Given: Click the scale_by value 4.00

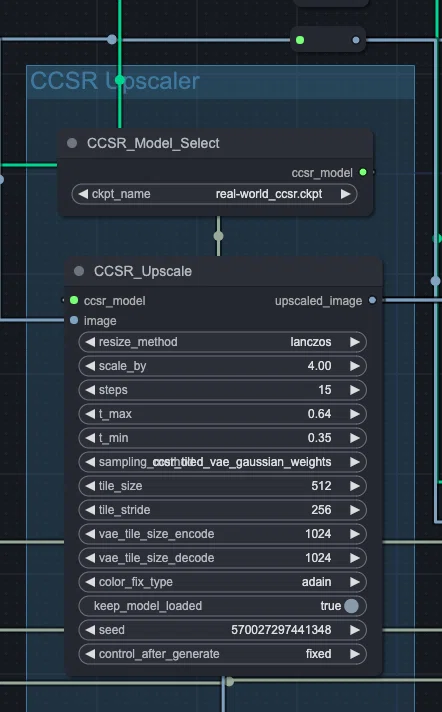Looking at the screenshot, I should [x=319, y=366].
